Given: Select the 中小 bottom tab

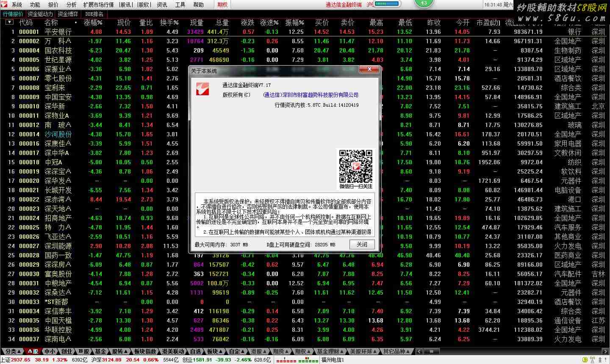Looking at the screenshot, I should tap(50, 351).
